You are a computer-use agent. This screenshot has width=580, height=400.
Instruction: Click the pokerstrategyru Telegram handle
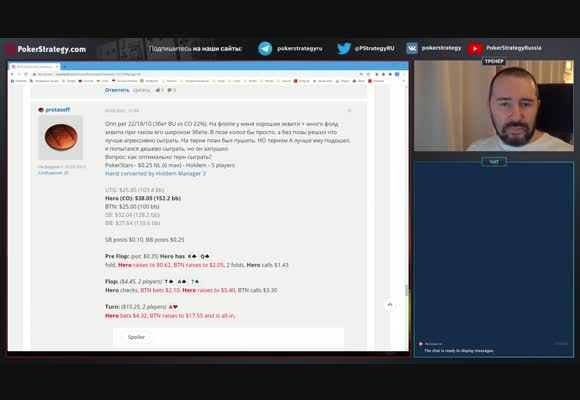pyautogui.click(x=300, y=48)
